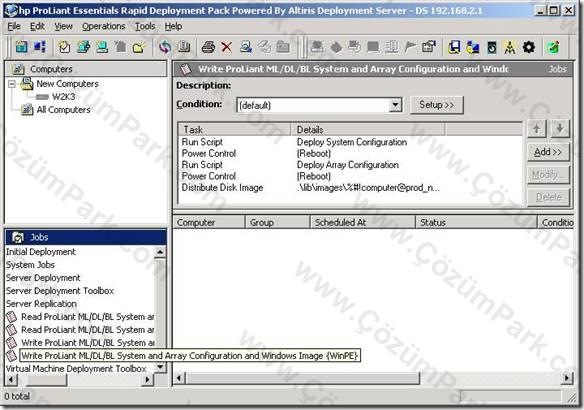Click the refresh circular arrows toolbar icon

pyautogui.click(x=165, y=47)
